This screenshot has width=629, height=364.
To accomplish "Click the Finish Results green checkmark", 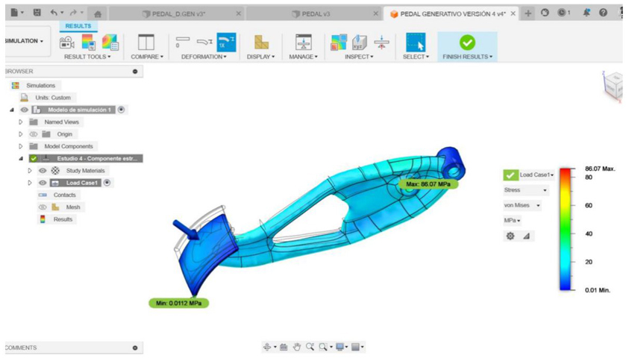I will (467, 42).
